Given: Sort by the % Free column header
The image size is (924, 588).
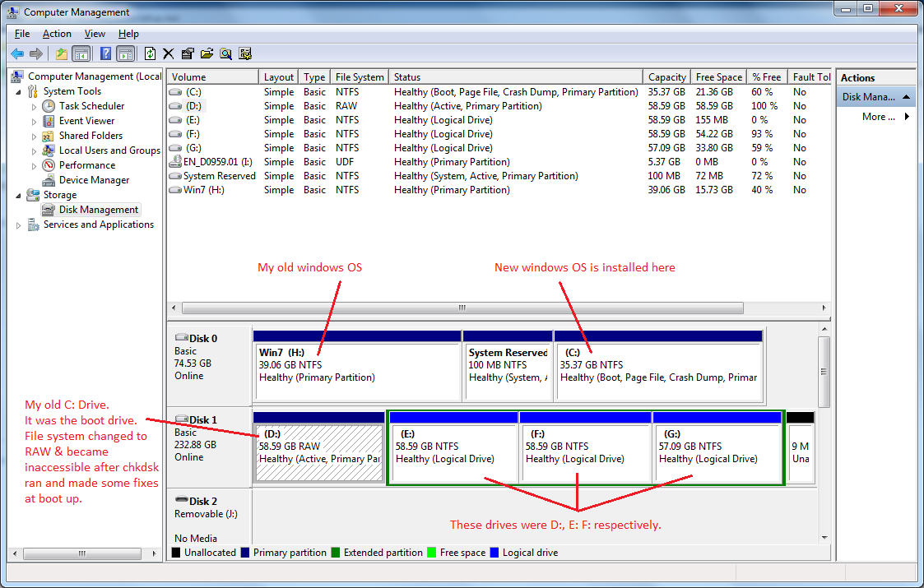Looking at the screenshot, I should (767, 77).
